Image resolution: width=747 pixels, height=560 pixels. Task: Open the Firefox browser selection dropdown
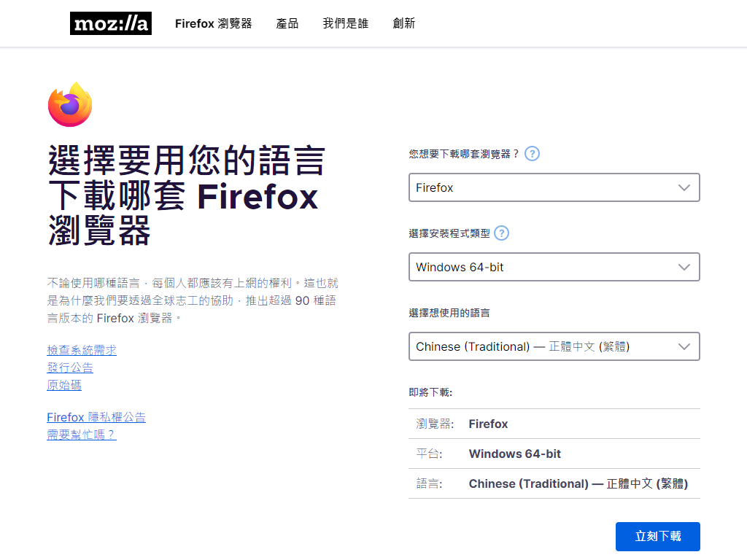click(554, 187)
